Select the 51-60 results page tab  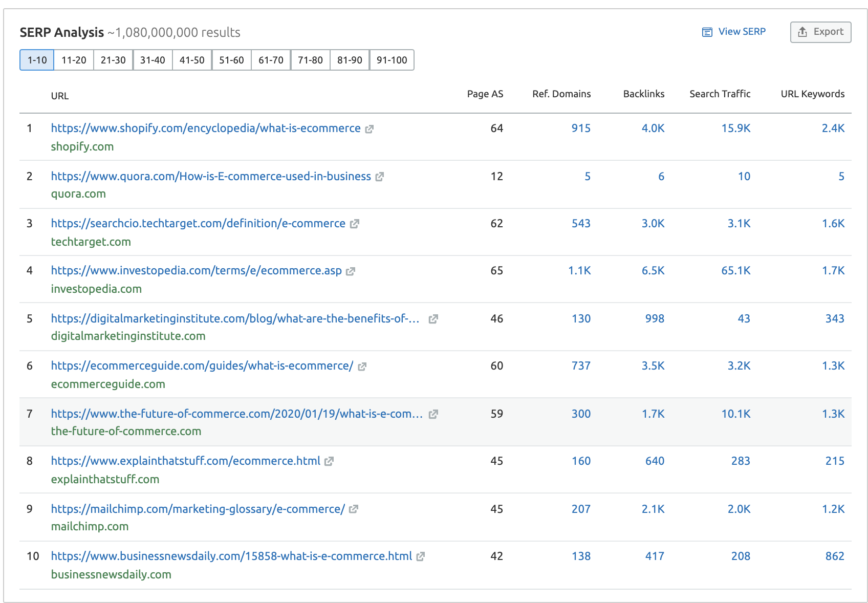pyautogui.click(x=231, y=60)
